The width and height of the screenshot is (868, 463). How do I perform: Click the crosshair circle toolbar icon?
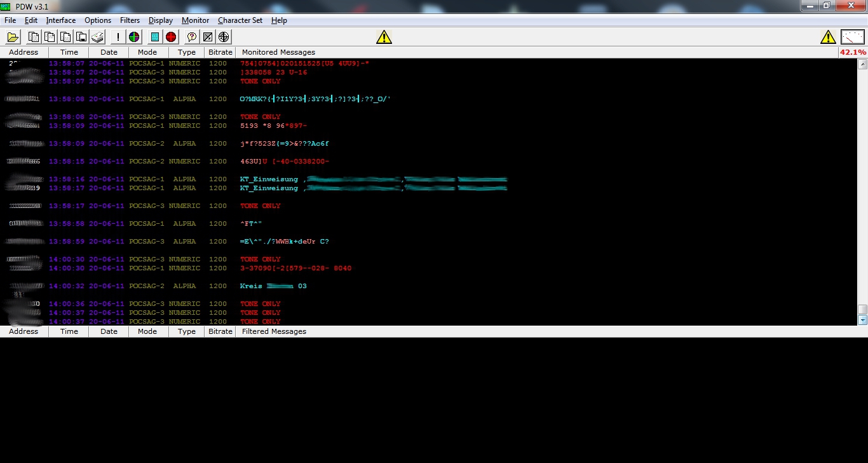click(x=224, y=37)
